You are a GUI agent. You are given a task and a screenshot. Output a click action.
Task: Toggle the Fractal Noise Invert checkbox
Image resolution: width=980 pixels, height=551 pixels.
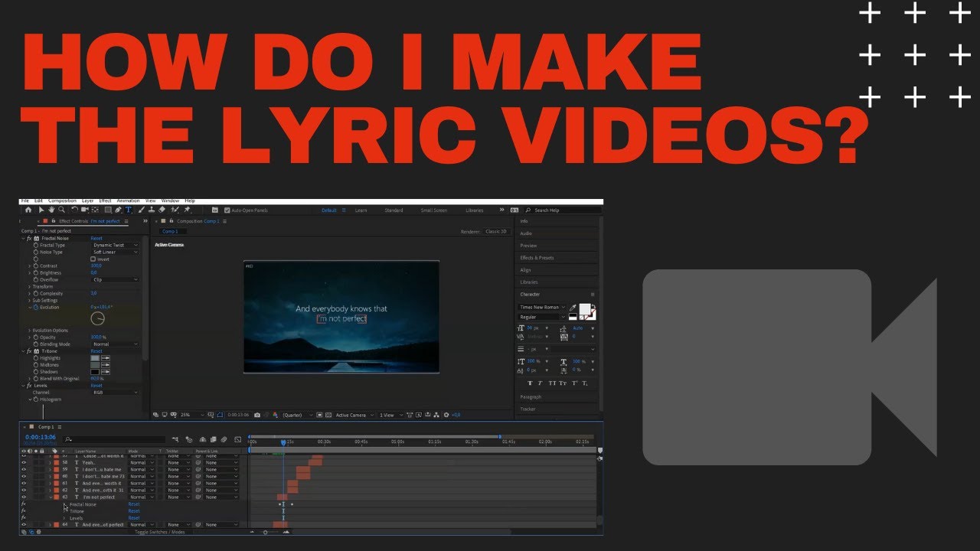(93, 259)
